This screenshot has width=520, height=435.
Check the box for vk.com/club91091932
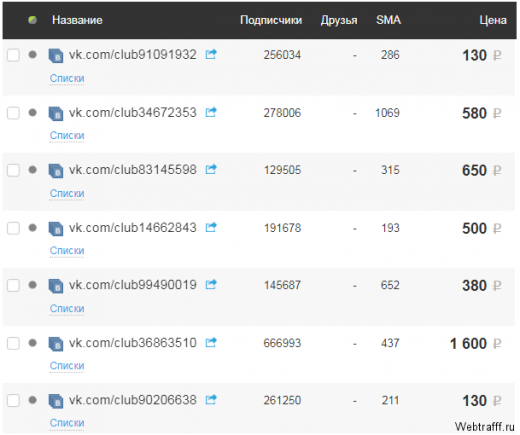[x=13, y=55]
